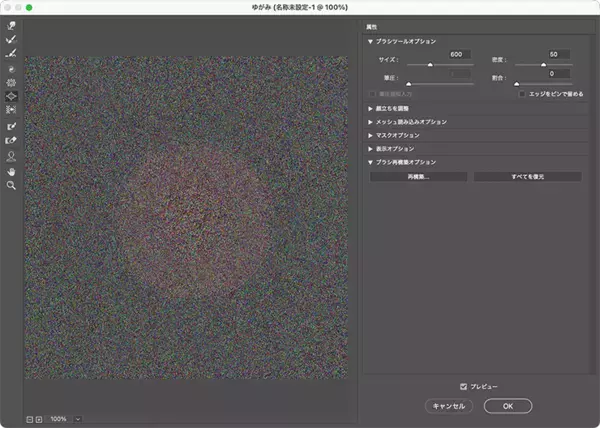Select the Face tool
Viewport: 600px width, 428px height.
(x=11, y=156)
